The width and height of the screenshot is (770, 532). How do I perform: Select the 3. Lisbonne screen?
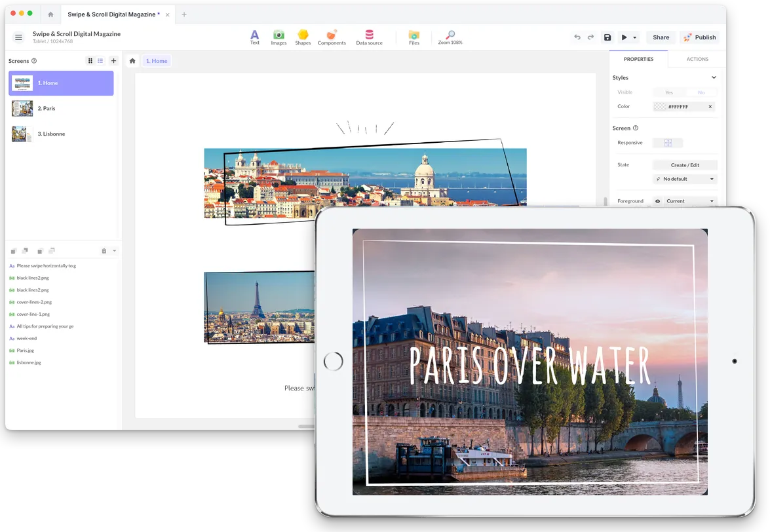62,134
